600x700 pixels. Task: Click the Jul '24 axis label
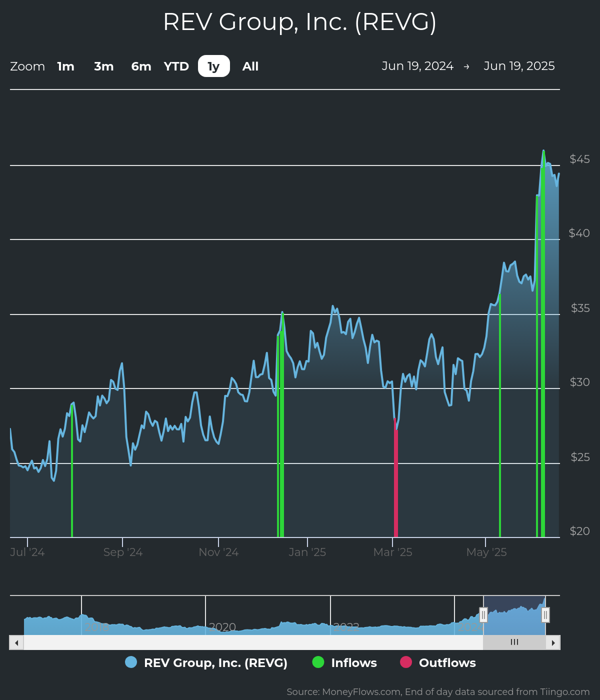click(x=27, y=552)
